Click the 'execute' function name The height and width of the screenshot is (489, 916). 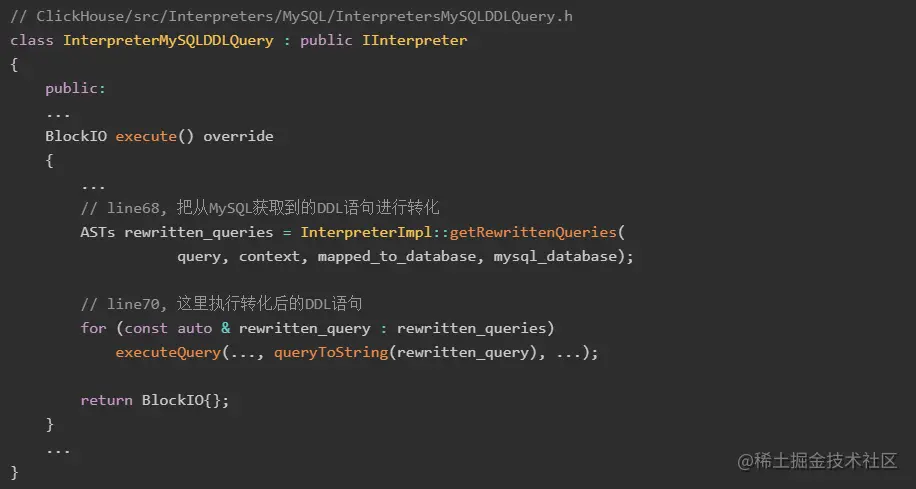click(x=146, y=136)
